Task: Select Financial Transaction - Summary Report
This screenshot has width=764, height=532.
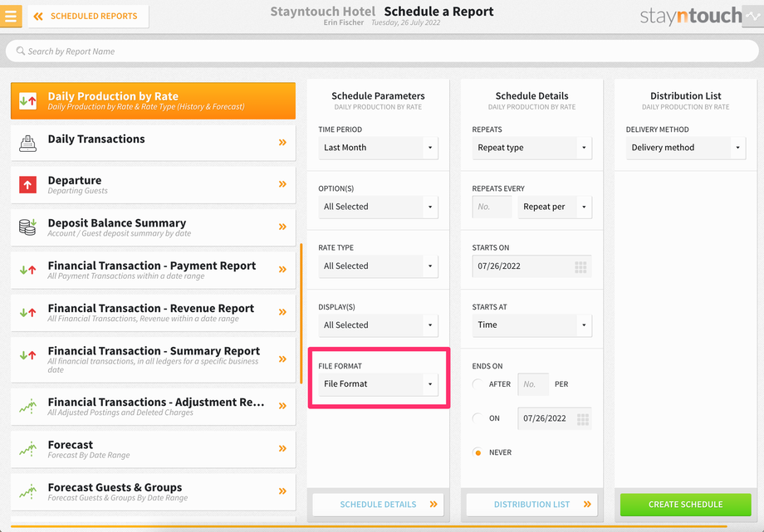Action: (x=153, y=359)
